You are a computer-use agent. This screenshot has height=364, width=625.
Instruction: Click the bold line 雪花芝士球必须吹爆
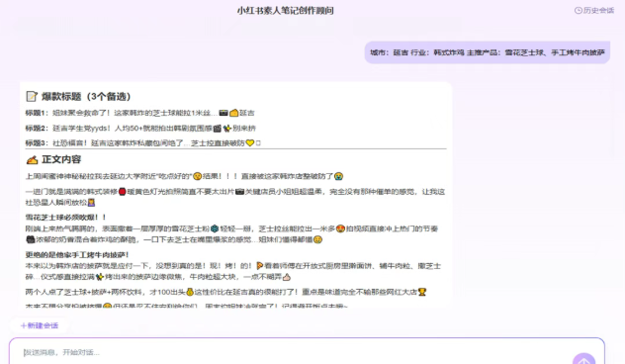coord(66,217)
